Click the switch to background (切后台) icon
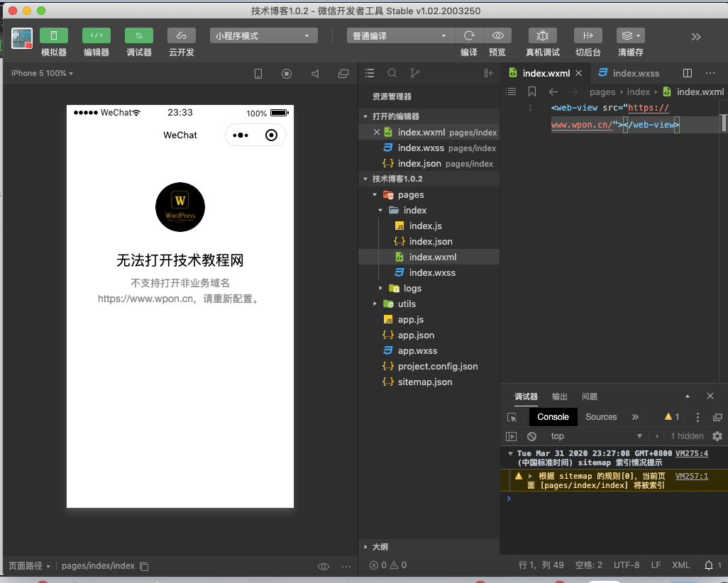This screenshot has height=583, width=728. pyautogui.click(x=588, y=35)
